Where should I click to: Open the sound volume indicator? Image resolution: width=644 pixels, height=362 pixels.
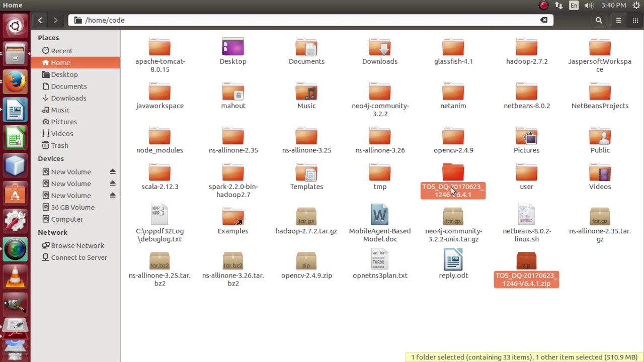click(589, 5)
